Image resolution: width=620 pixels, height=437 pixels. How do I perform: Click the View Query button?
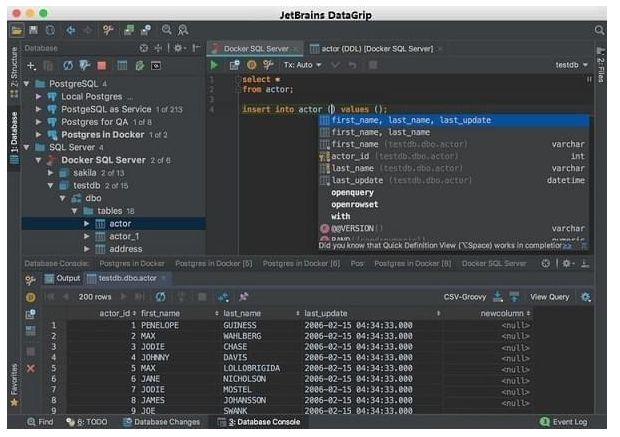(549, 297)
